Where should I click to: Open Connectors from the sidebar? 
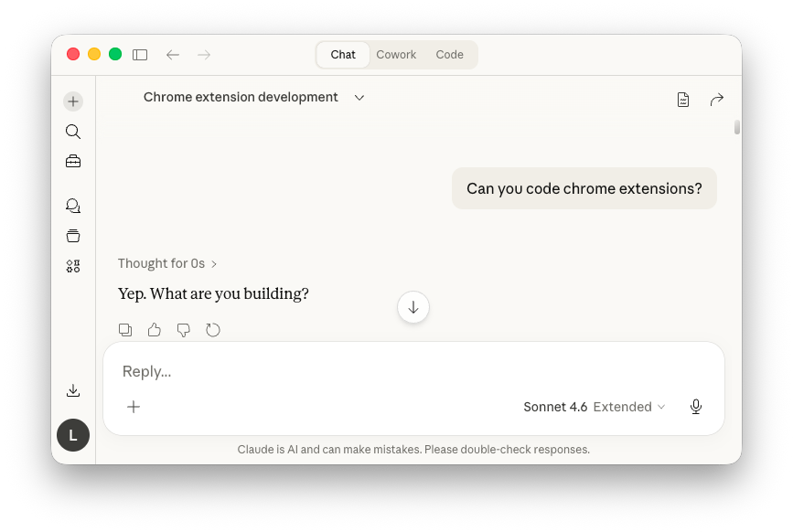pyautogui.click(x=73, y=265)
